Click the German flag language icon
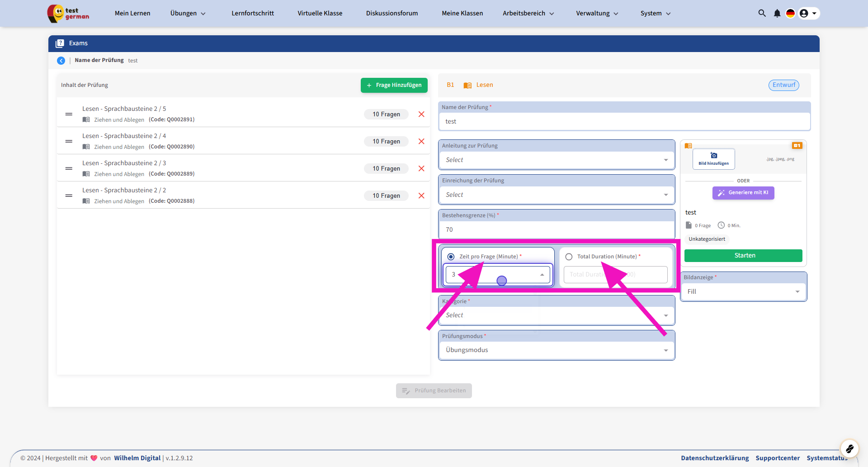This screenshot has height=467, width=868. click(790, 13)
